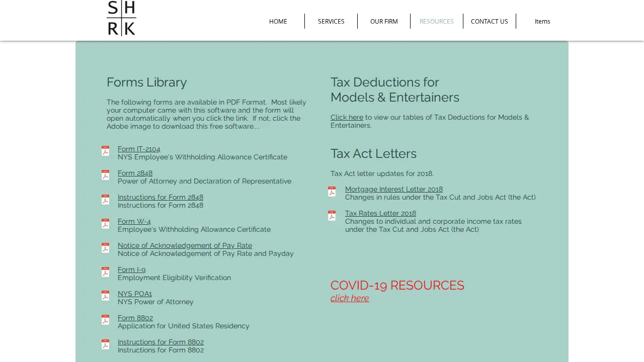Image resolution: width=644 pixels, height=362 pixels.
Task: Click here link for Tax Deductions tables
Action: tap(347, 117)
